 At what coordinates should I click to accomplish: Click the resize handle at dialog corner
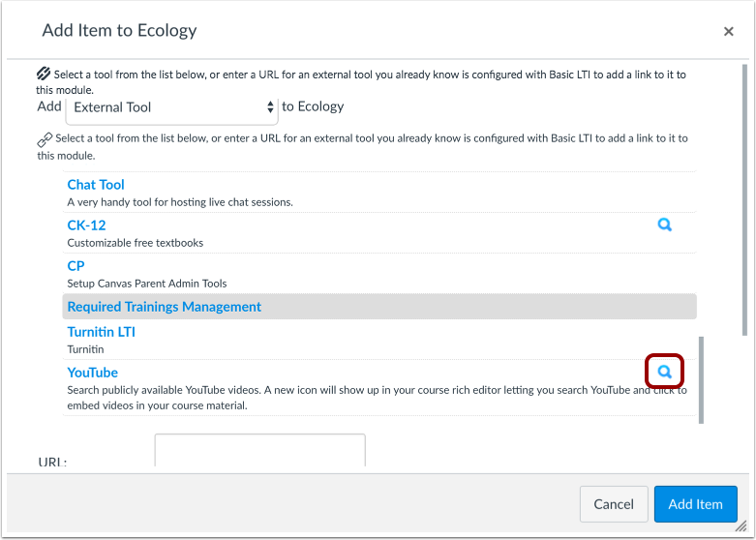point(741,526)
